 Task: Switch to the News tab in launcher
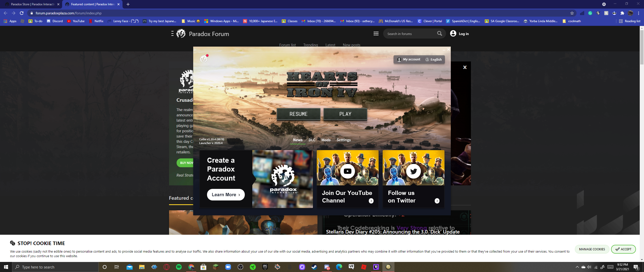pyautogui.click(x=298, y=140)
